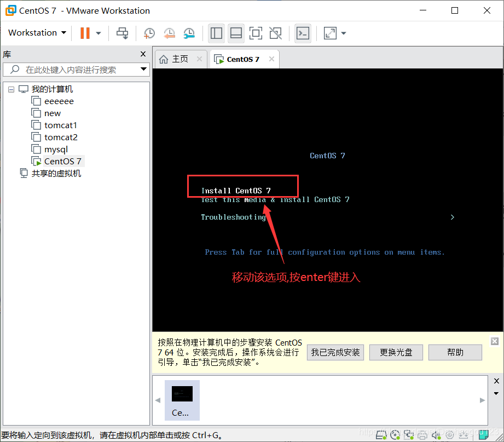504x442 pixels.
Task: Click the network adapter status icon
Action: pyautogui.click(x=409, y=435)
